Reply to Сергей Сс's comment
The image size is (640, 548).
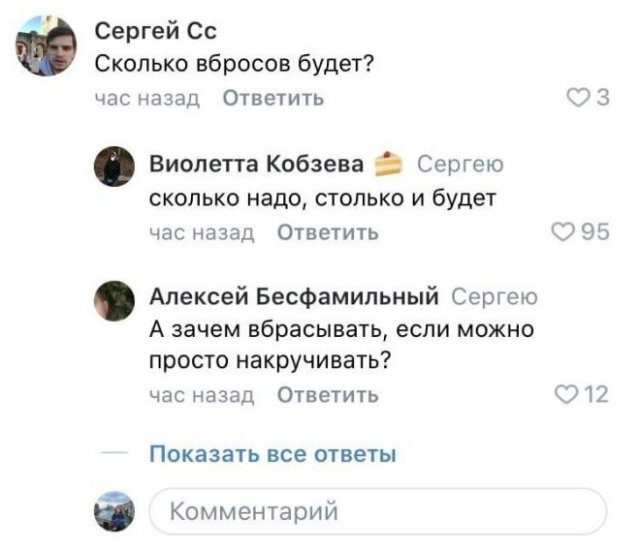click(x=271, y=98)
